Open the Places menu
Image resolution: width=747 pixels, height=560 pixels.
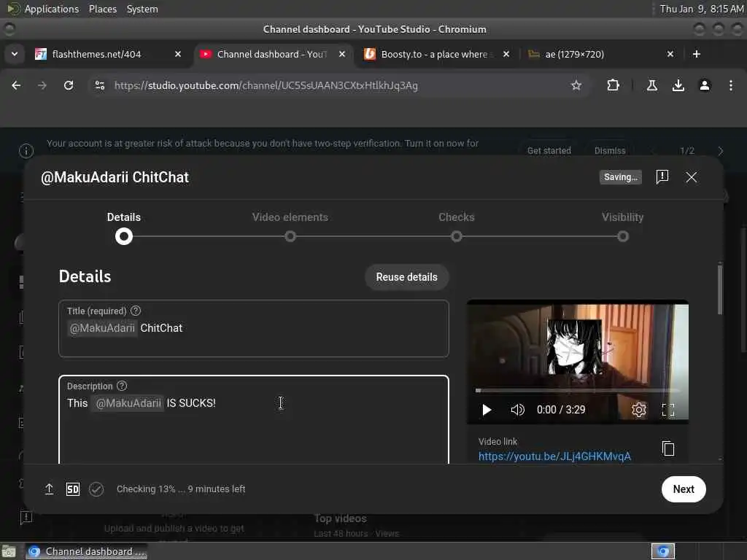(x=102, y=9)
